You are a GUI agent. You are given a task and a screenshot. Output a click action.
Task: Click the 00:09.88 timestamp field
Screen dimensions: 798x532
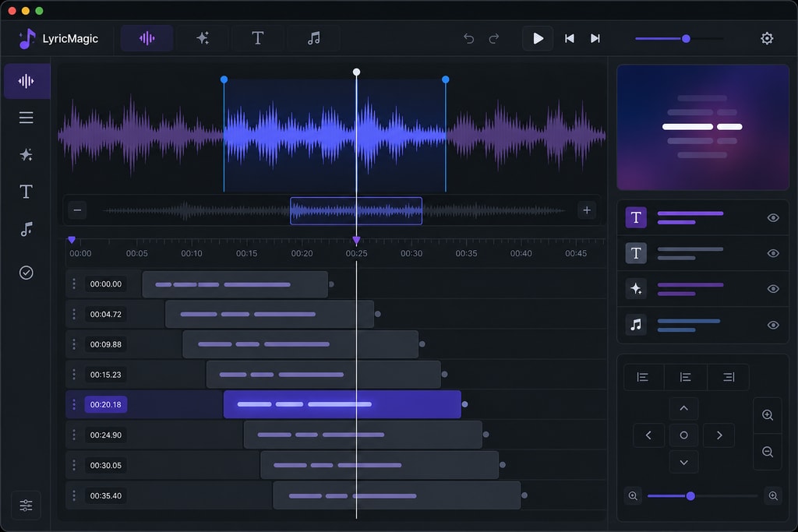click(x=106, y=344)
